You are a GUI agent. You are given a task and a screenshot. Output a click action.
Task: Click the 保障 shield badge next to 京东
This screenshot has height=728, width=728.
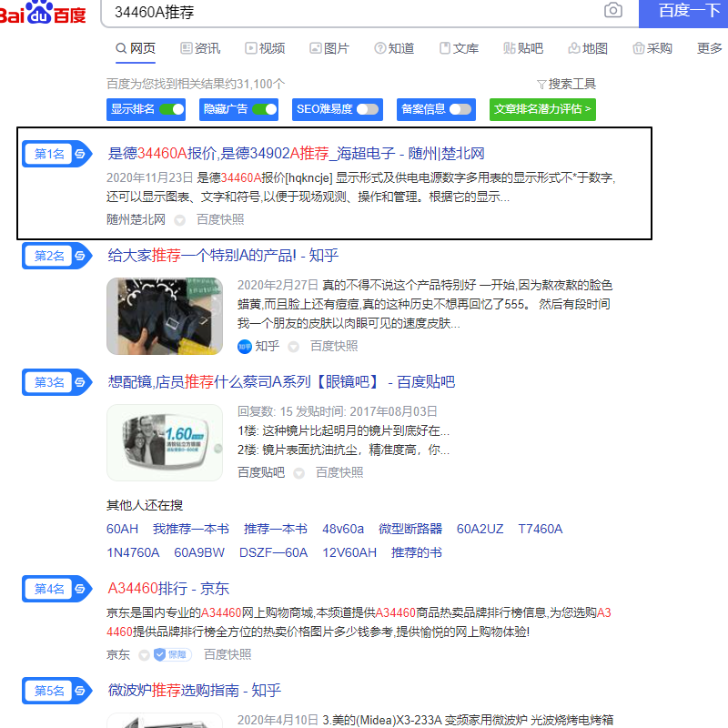pyautogui.click(x=173, y=654)
